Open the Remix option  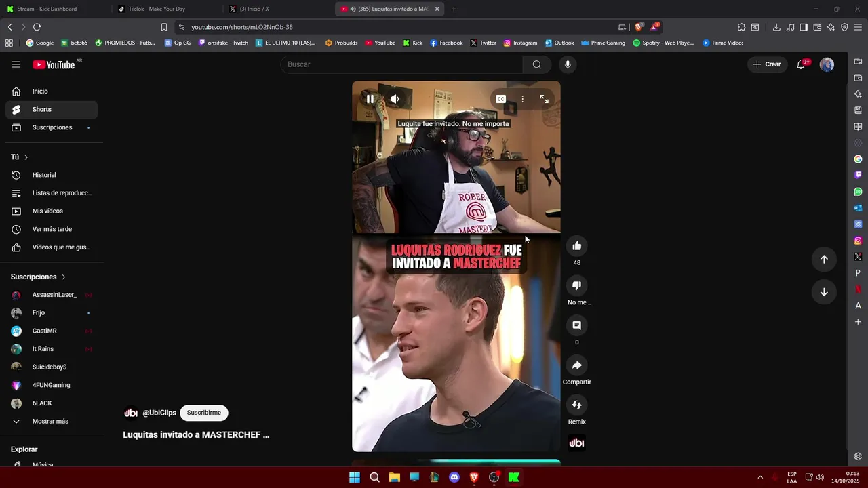(x=577, y=405)
